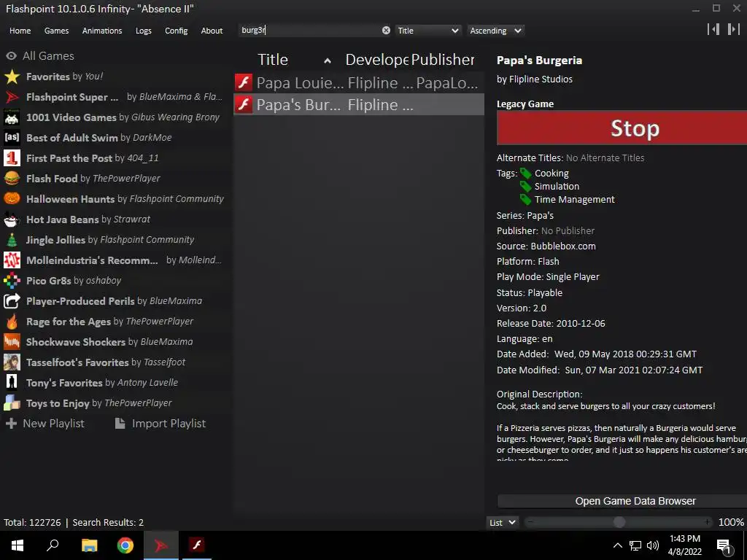Open the Windows Start menu
The width and height of the screenshot is (747, 560).
18,545
